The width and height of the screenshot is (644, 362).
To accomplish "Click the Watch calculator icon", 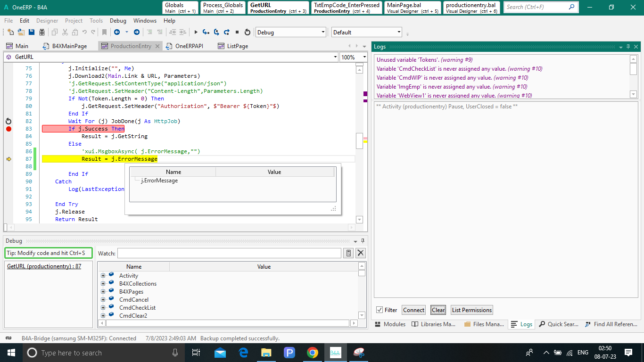I will [x=348, y=253].
